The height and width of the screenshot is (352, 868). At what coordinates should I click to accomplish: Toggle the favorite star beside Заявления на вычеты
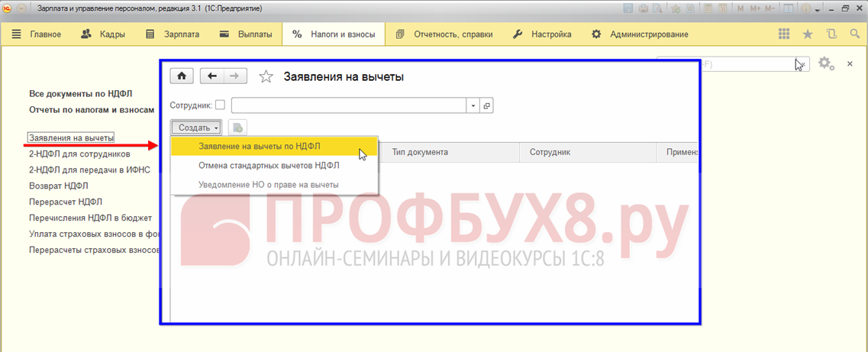click(x=266, y=77)
